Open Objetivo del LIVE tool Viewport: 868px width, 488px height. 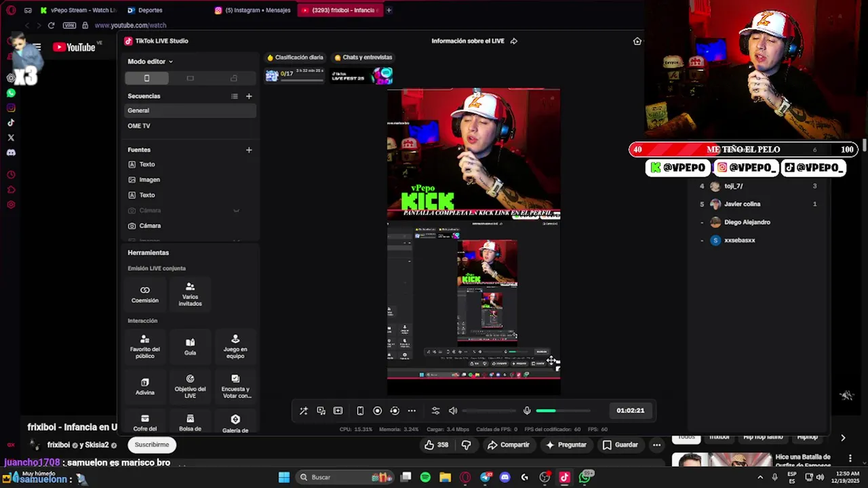point(190,386)
